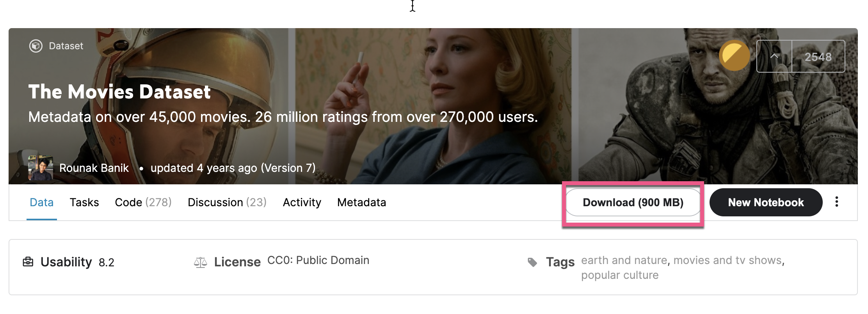Download the 900 MB dataset

click(x=632, y=203)
